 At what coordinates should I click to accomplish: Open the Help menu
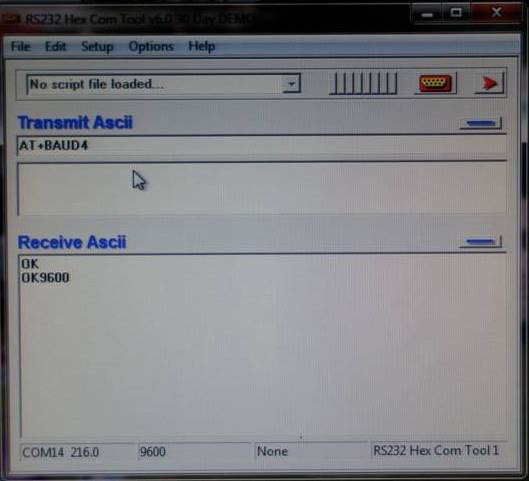click(201, 46)
